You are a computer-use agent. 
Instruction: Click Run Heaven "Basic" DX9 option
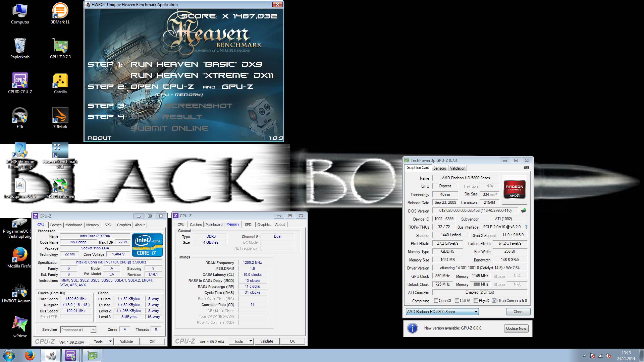coord(196,64)
